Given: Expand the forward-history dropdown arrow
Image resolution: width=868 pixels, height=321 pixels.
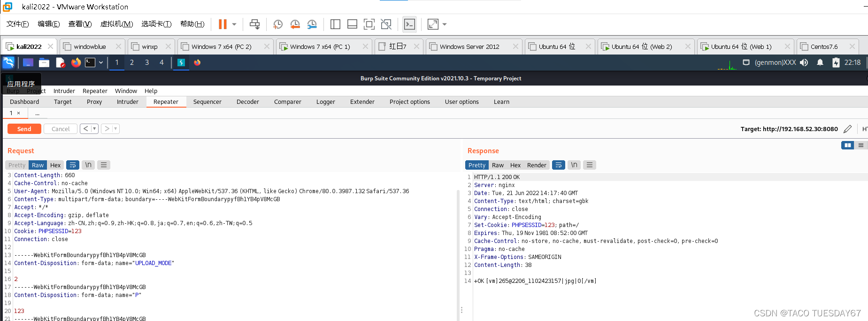Looking at the screenshot, I should coord(116,129).
